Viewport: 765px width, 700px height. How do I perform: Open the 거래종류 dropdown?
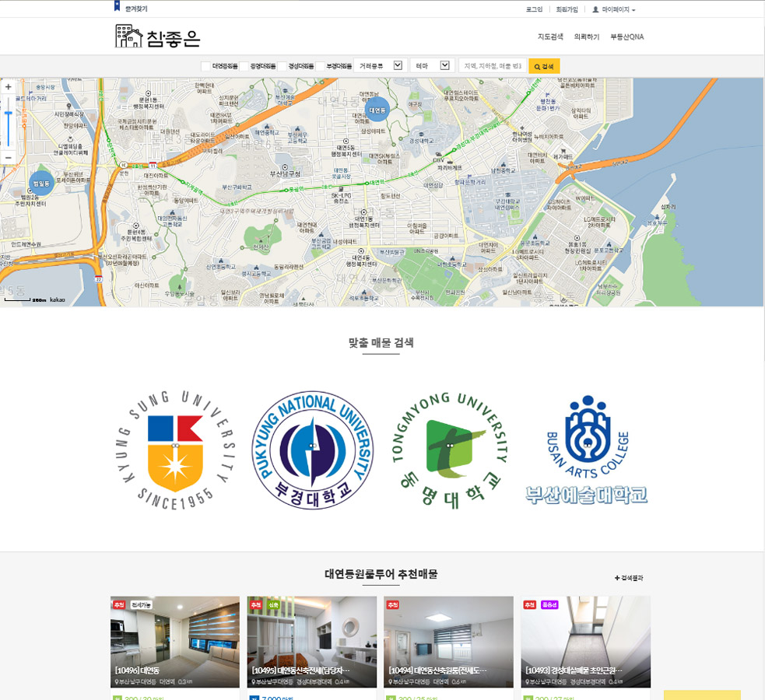click(381, 66)
